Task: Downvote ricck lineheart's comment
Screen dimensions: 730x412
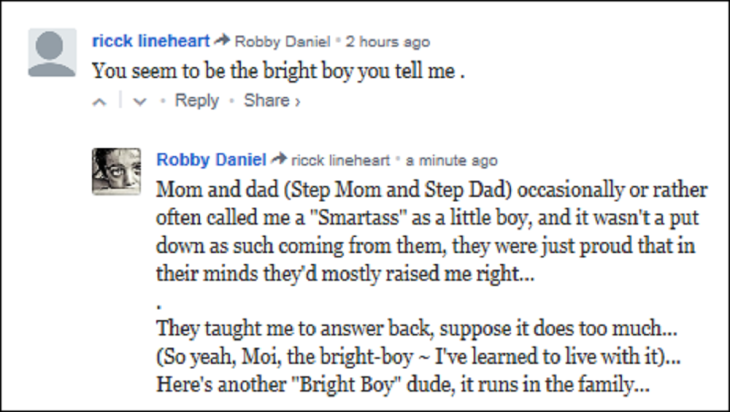Action: click(139, 101)
